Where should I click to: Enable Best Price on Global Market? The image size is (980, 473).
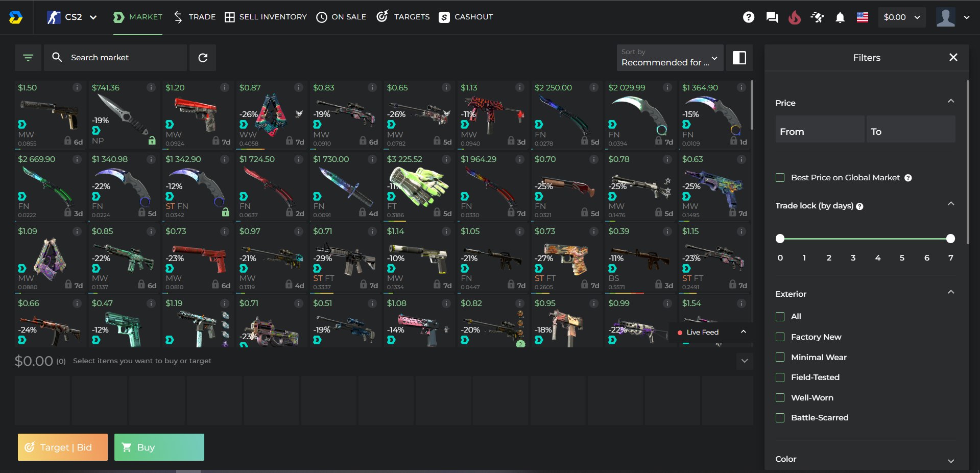pyautogui.click(x=780, y=178)
